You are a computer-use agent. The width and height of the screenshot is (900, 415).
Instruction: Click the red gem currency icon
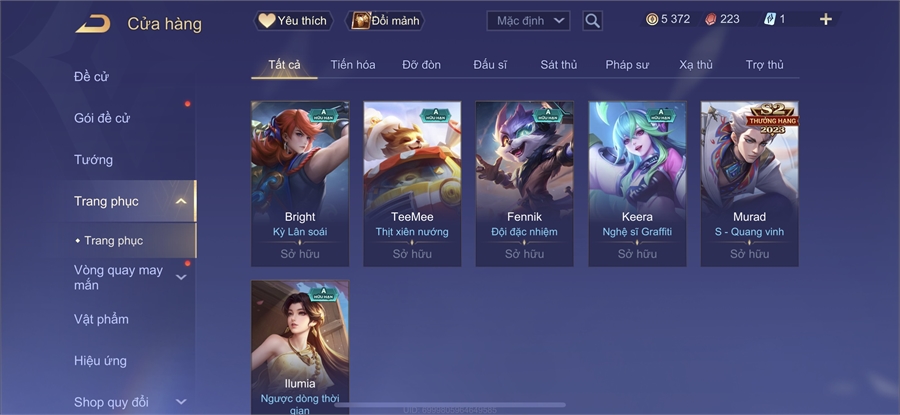pyautogui.click(x=711, y=20)
